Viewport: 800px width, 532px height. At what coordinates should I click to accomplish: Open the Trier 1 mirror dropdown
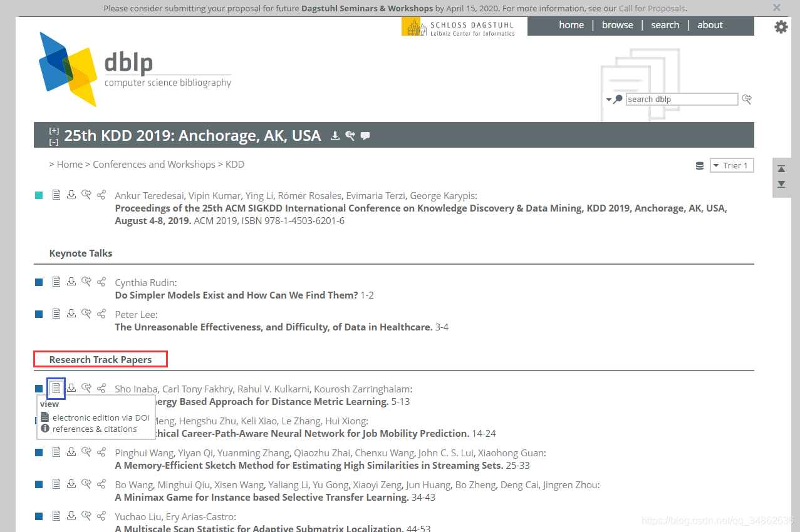(x=732, y=165)
